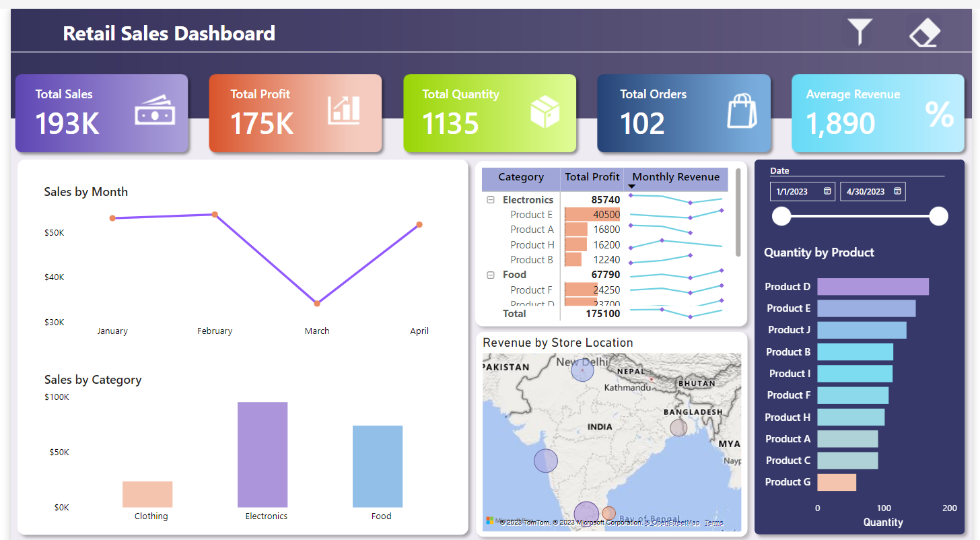Collapse the Electronics category row
980x540 pixels.
click(x=491, y=200)
